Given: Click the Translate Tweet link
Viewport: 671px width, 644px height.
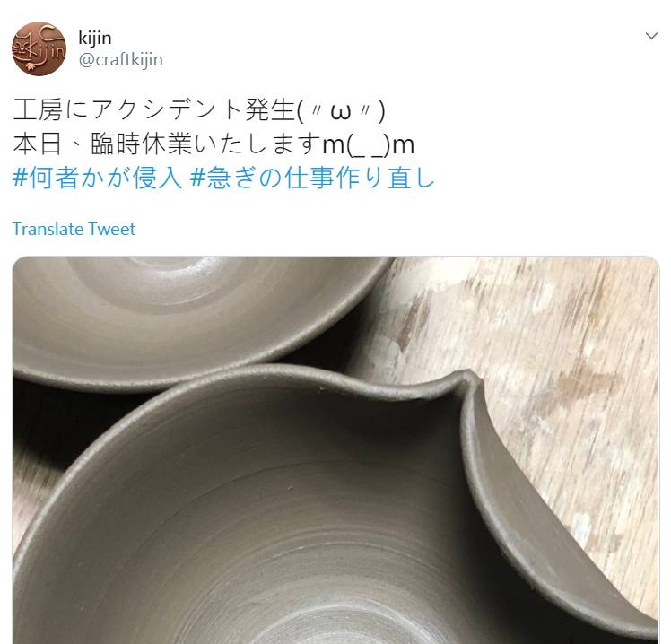Looking at the screenshot, I should tap(74, 230).
